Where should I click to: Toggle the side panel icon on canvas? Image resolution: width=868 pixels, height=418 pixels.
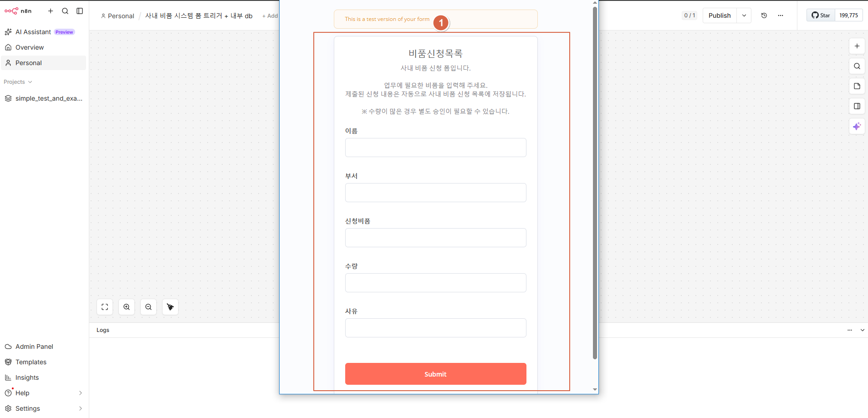[x=857, y=106]
